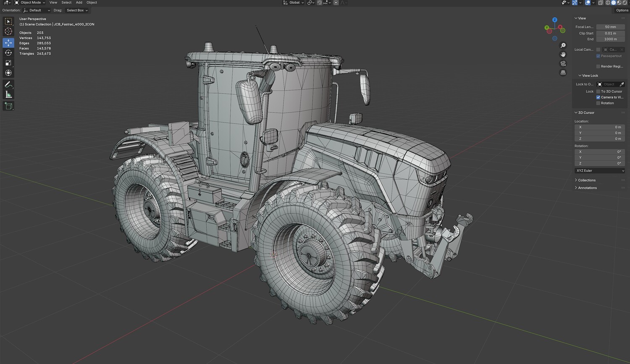Open the Object Mode dropdown
Image resolution: width=630 pixels, height=364 pixels.
(30, 3)
